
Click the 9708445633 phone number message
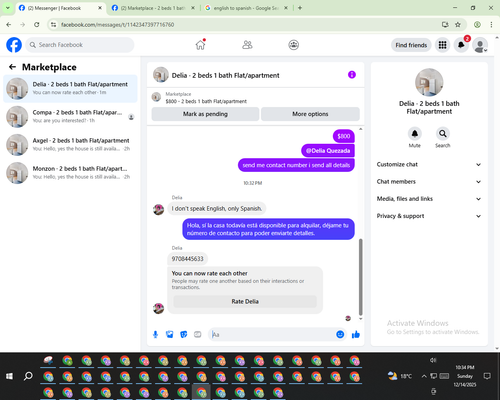187,259
